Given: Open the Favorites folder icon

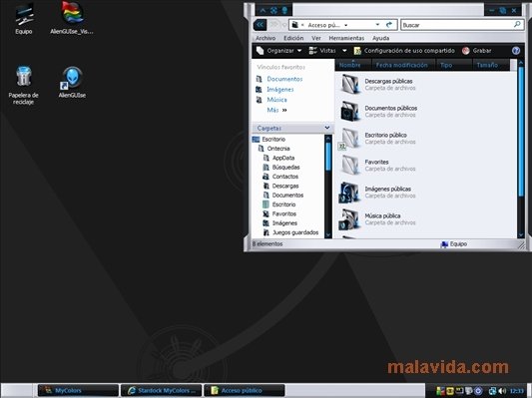Looking at the screenshot, I should (x=350, y=165).
